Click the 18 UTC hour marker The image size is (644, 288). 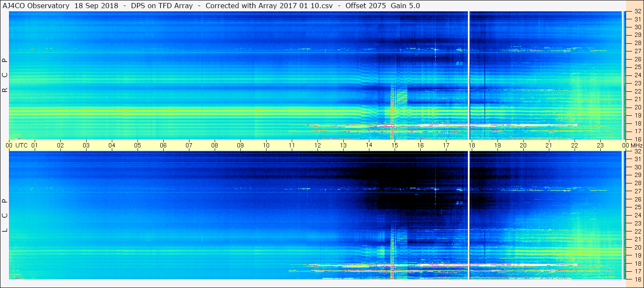(x=472, y=146)
